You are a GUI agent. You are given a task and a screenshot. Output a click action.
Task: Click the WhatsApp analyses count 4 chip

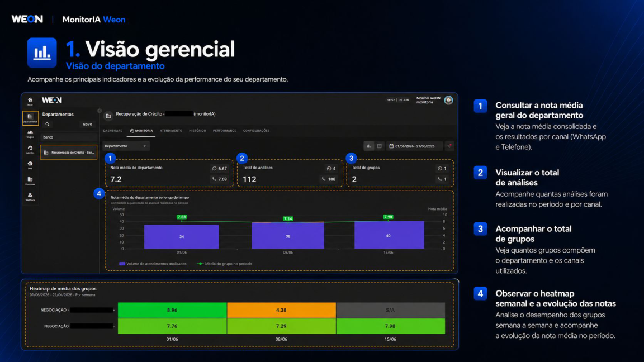[x=332, y=168]
